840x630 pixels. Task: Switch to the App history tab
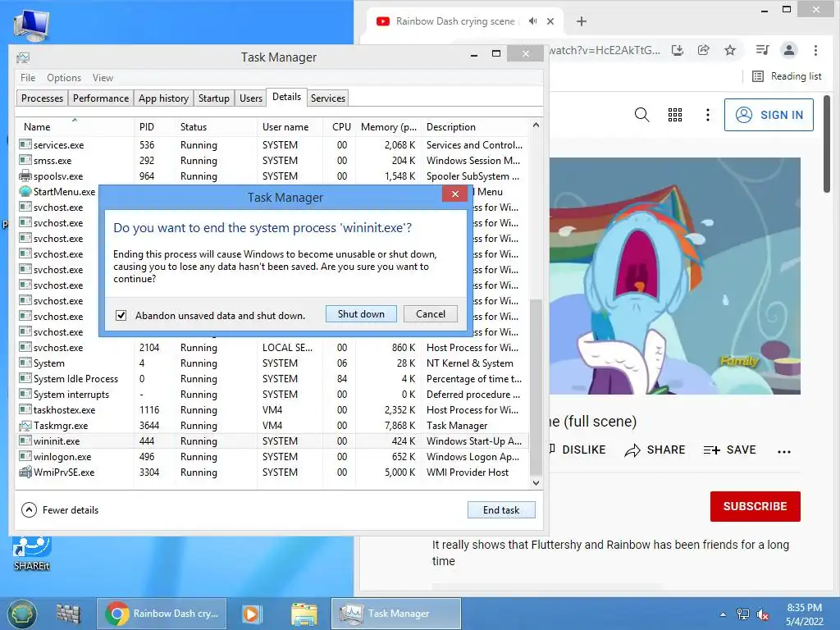[163, 98]
